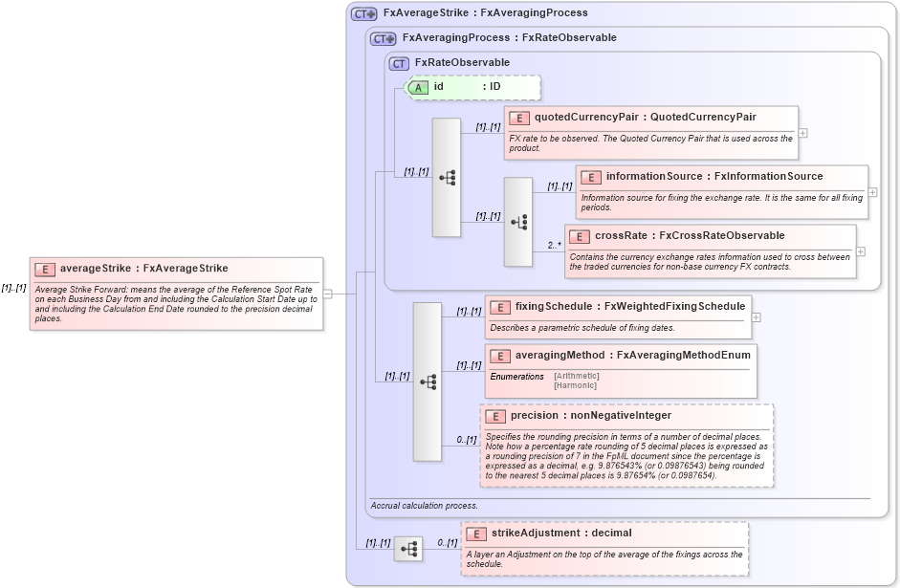
Task: Click the sequence compositor icon near fixingSchedule
Action: point(427,381)
